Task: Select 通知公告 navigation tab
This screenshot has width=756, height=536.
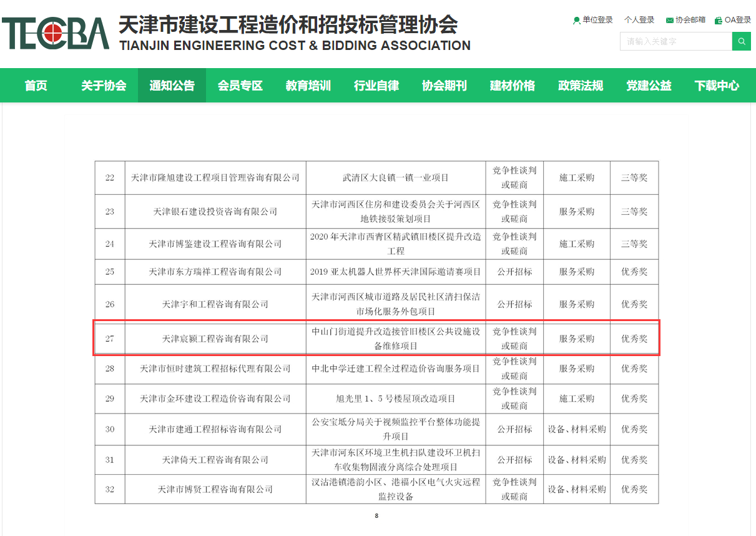Action: [x=172, y=86]
